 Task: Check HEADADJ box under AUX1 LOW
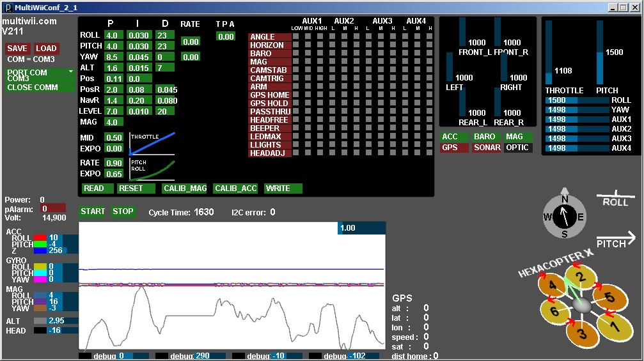(x=297, y=153)
